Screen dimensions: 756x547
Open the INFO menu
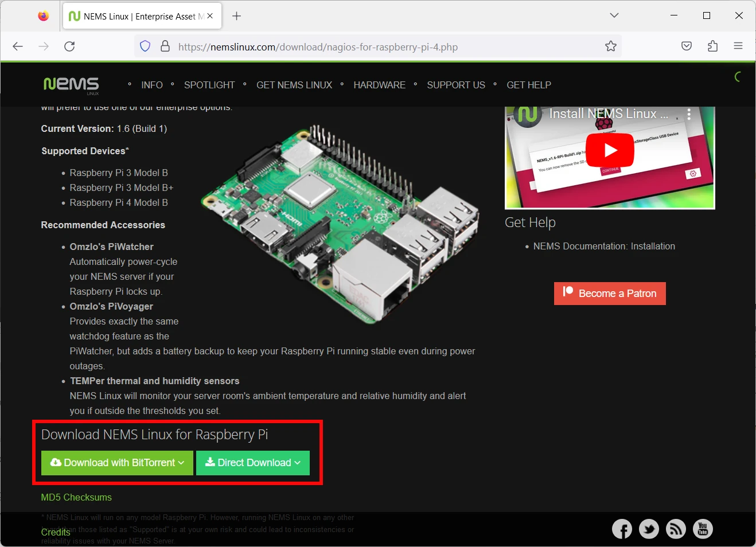152,85
